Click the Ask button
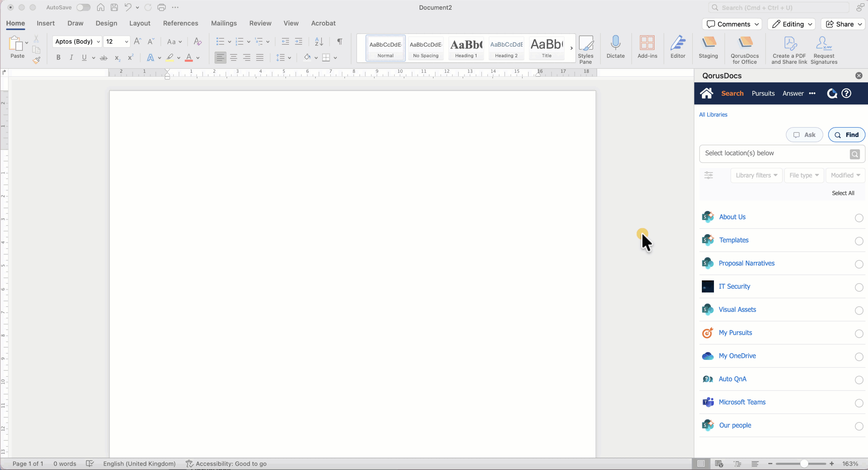The width and height of the screenshot is (868, 470). coord(804,135)
